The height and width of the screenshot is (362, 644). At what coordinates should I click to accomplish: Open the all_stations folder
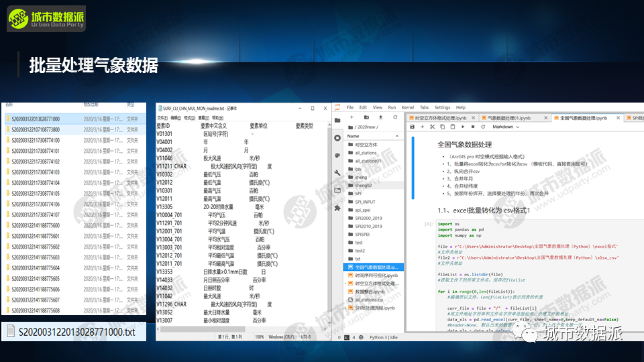(374, 153)
